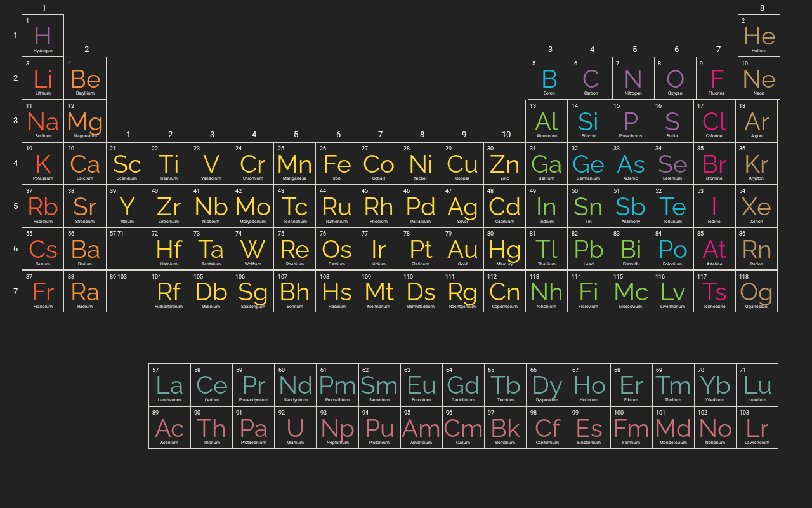Select the Lanthanum element tile

tap(169, 385)
